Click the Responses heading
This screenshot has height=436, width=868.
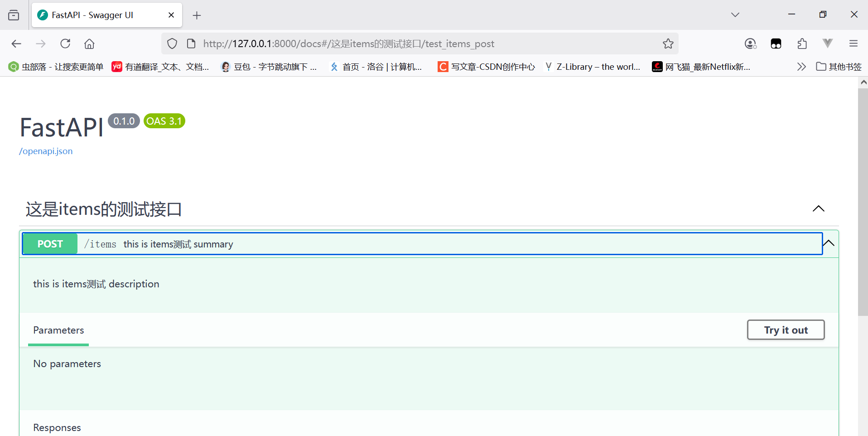pos(57,427)
